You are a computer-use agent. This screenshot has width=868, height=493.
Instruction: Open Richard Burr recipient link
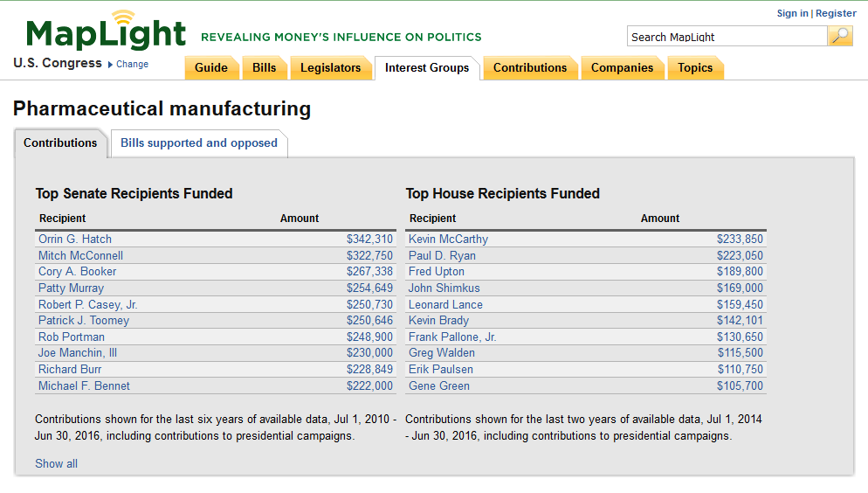click(x=70, y=370)
